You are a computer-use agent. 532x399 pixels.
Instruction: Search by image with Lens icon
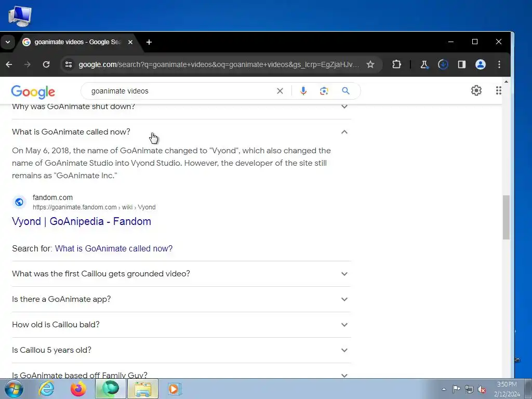(324, 91)
